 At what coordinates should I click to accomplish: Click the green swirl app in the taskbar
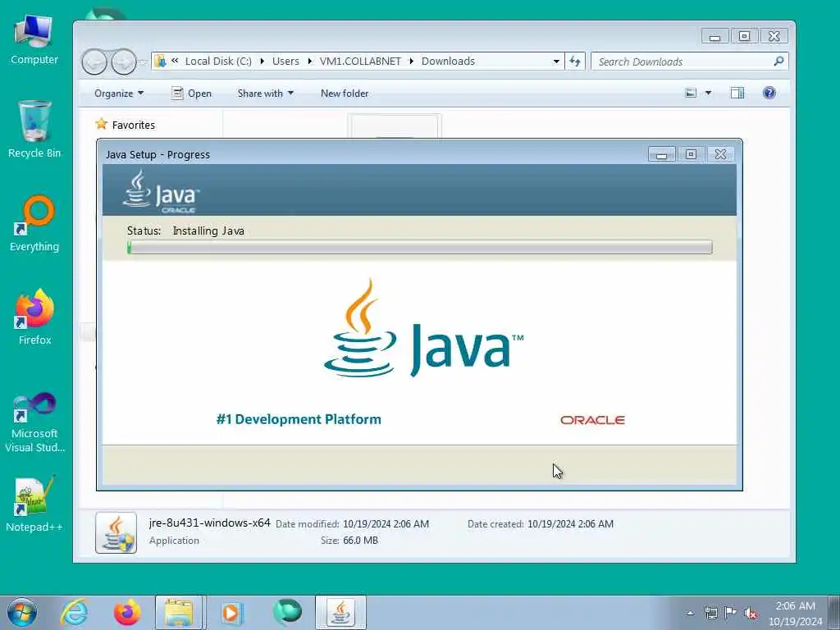(x=287, y=613)
